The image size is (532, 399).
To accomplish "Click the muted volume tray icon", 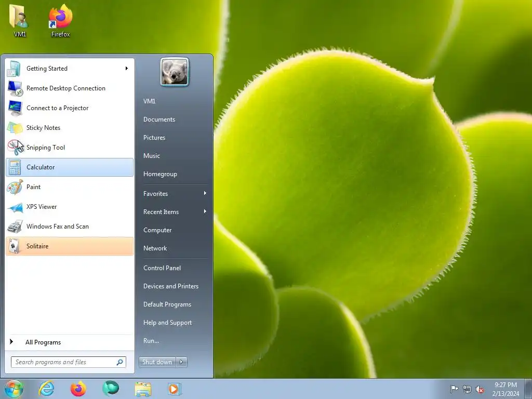I will [480, 389].
